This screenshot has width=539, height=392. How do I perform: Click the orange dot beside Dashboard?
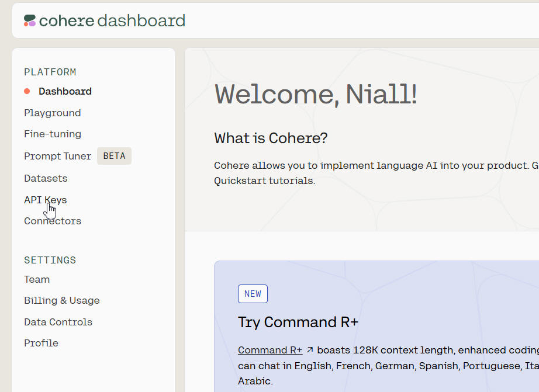(27, 91)
